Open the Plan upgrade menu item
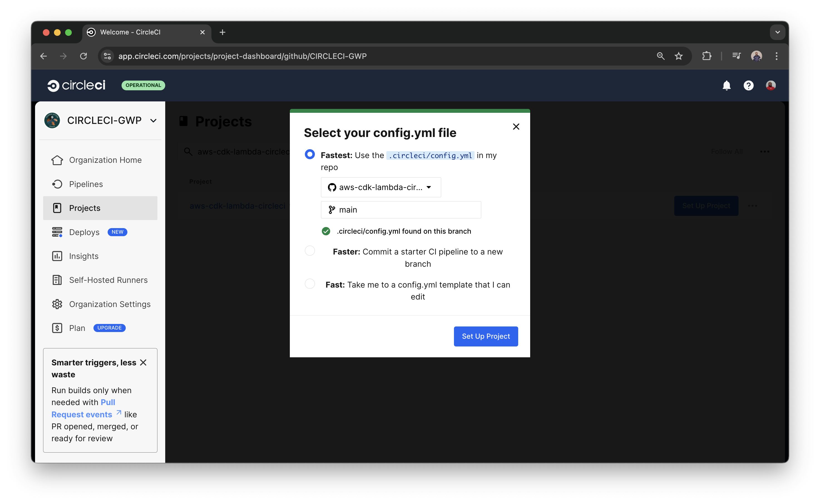 pyautogui.click(x=76, y=328)
